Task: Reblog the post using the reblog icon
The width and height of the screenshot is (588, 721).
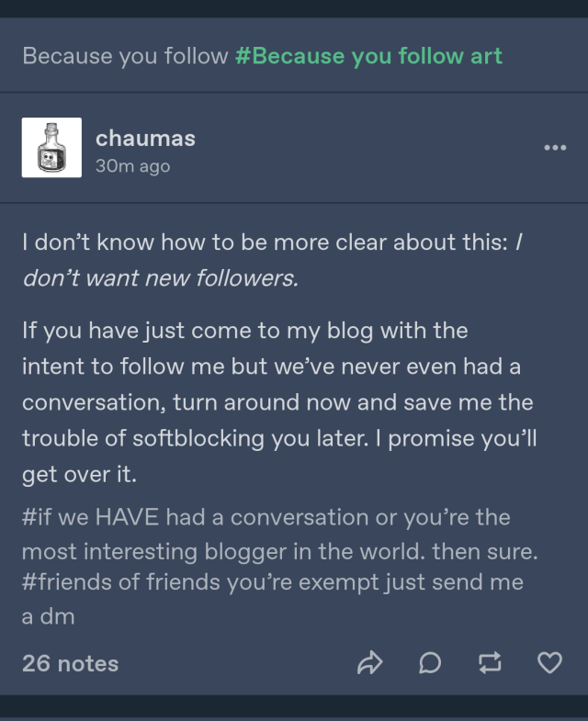Action: coord(490,662)
